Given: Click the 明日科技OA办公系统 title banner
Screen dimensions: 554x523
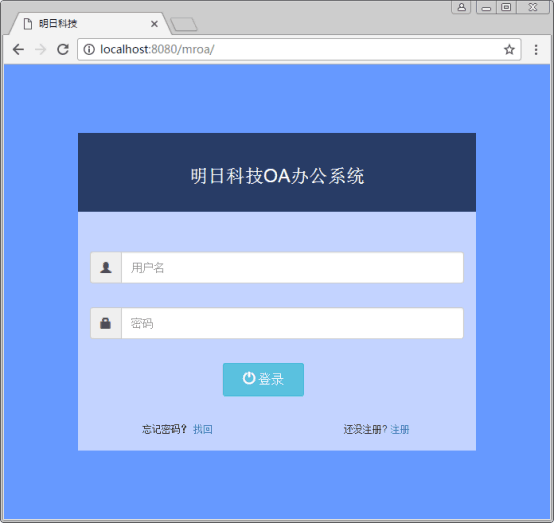Looking at the screenshot, I should [277, 172].
